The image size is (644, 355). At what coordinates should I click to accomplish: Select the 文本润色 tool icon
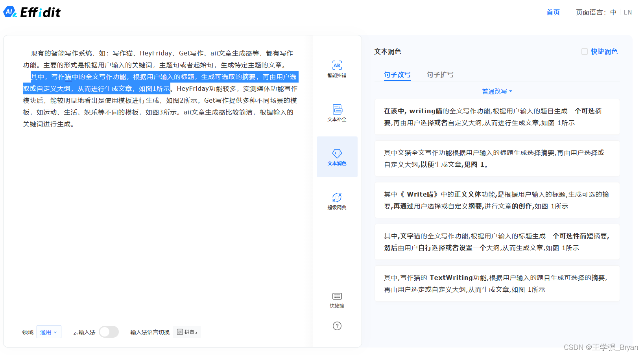337,157
